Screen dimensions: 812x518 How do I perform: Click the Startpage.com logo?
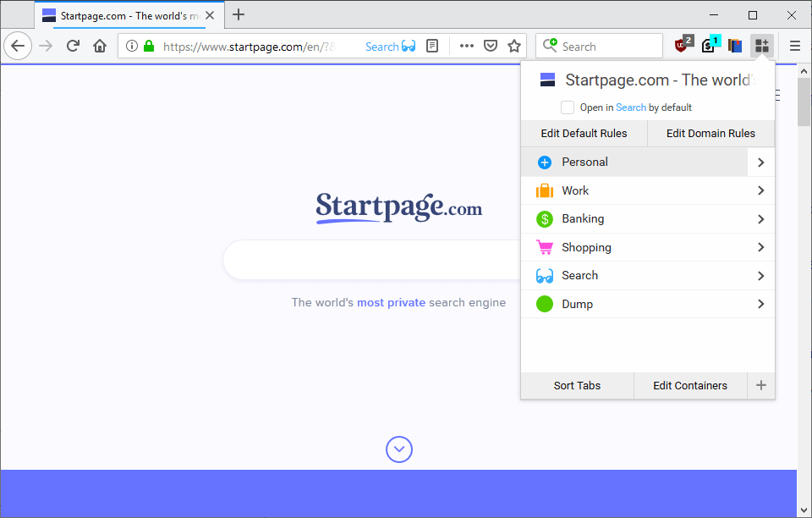398,207
